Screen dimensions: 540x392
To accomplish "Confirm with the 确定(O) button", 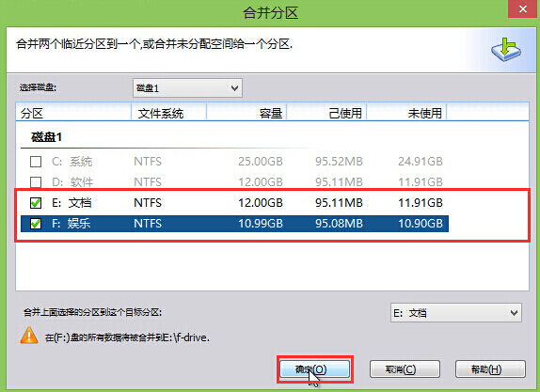I will click(x=315, y=369).
